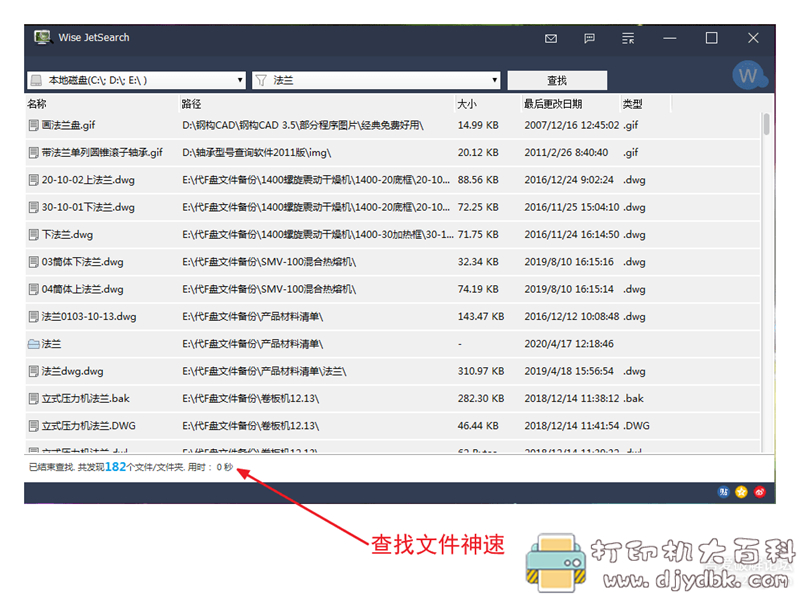The width and height of the screenshot is (800, 594).
Task: Sort by the 类型 column header
Action: point(632,104)
